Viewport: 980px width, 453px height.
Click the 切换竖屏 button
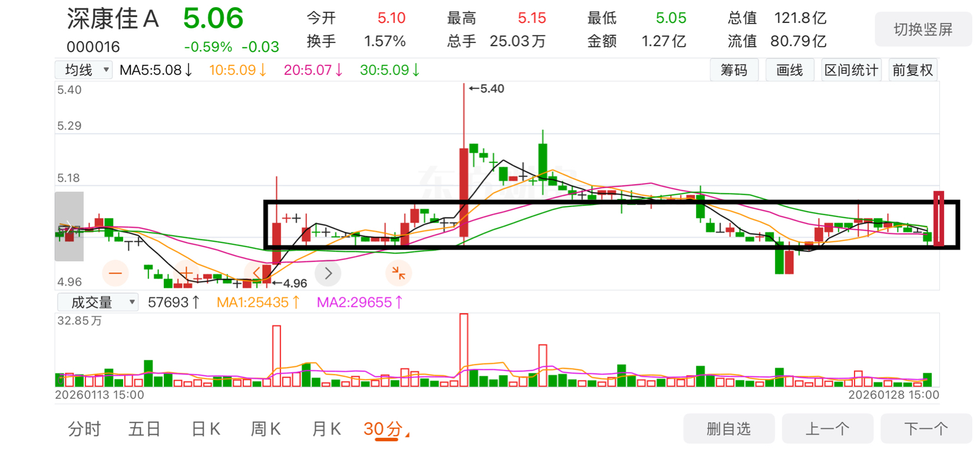(x=923, y=29)
